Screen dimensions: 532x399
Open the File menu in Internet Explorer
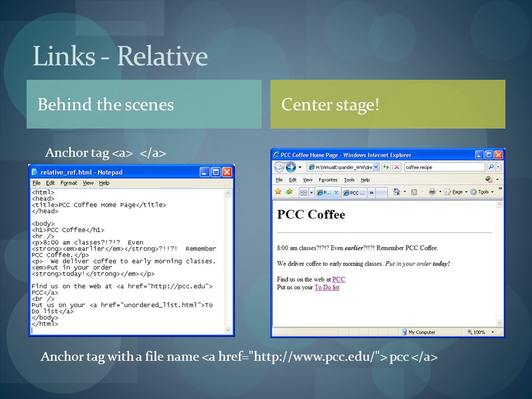[279, 180]
